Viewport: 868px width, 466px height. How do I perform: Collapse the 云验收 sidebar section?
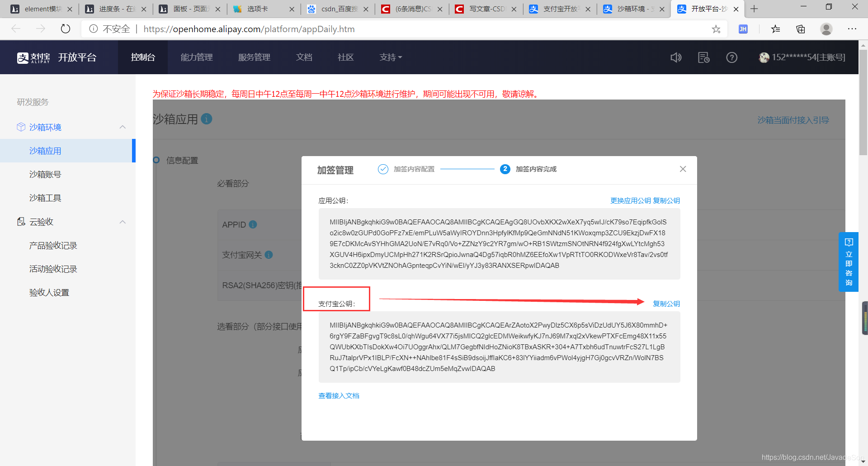point(123,222)
